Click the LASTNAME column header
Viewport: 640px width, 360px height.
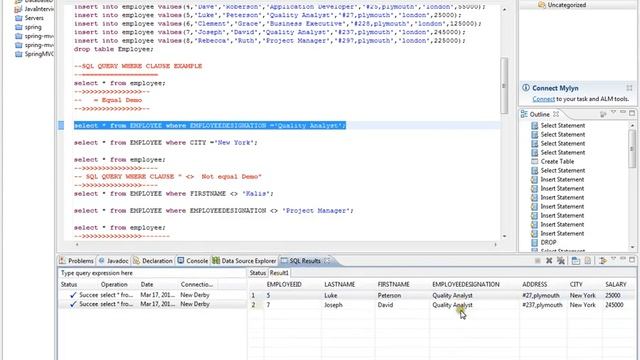[340, 284]
